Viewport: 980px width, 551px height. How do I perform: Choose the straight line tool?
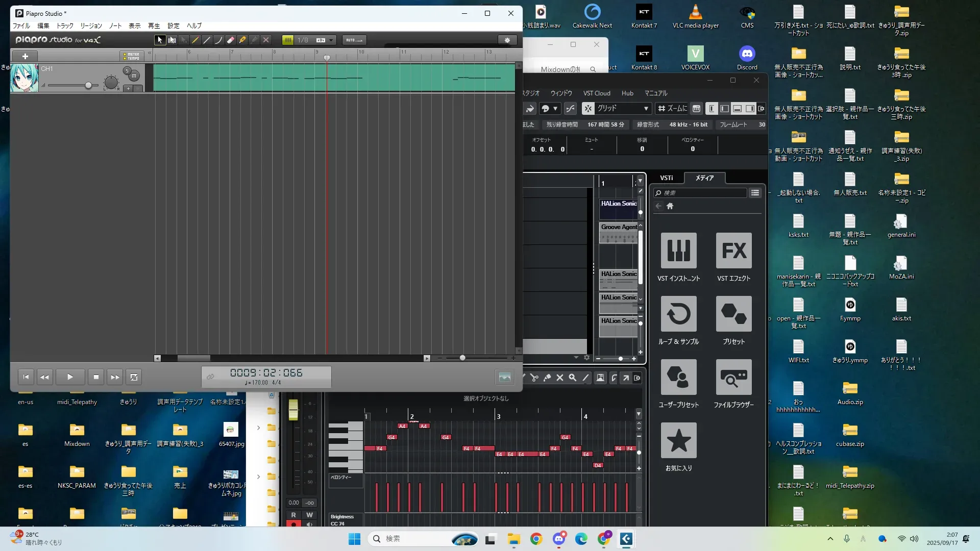(x=207, y=40)
